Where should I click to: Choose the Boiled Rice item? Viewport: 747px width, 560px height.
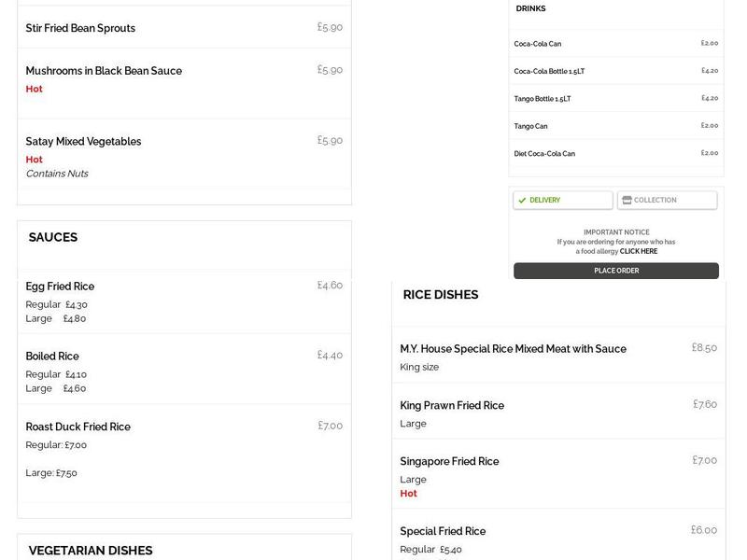[x=52, y=357]
